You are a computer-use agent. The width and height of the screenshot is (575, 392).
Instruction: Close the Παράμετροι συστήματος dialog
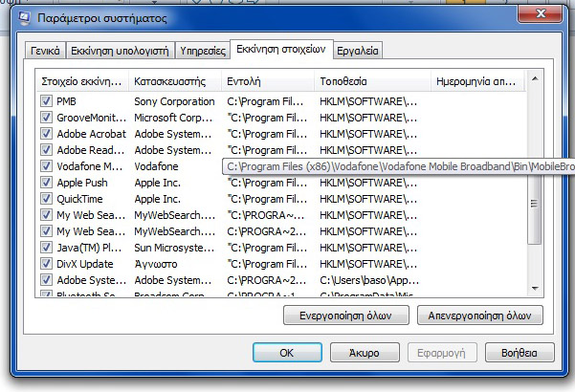coord(541,13)
